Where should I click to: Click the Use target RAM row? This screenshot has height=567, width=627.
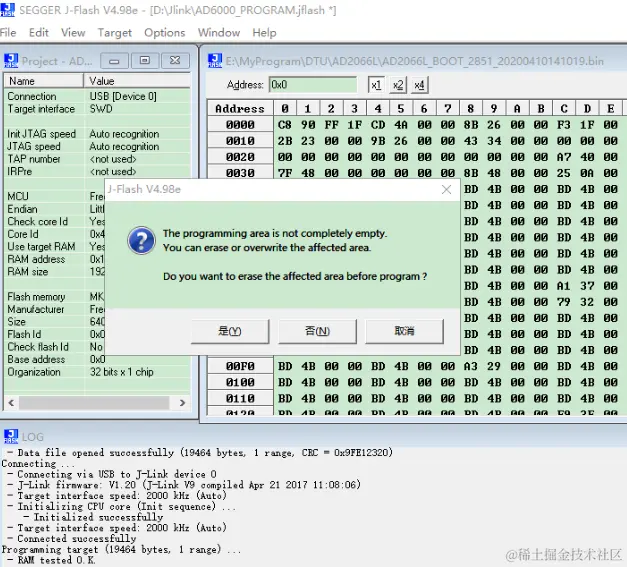[54, 247]
